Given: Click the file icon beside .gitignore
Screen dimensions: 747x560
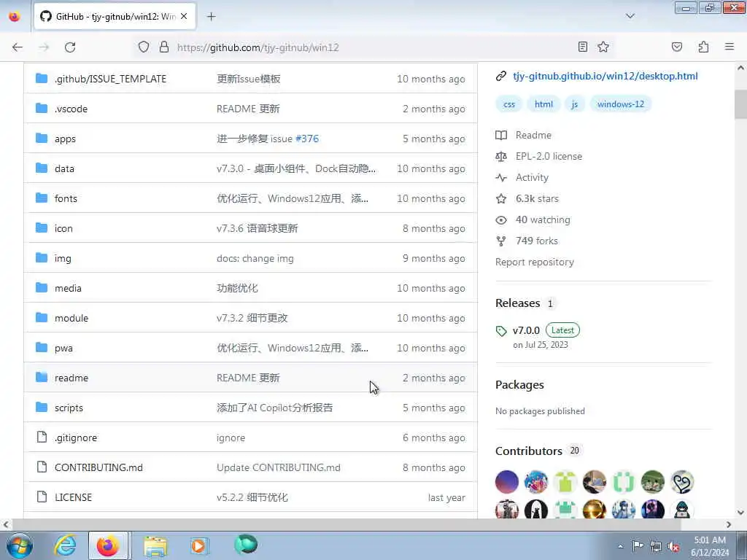Looking at the screenshot, I should 42,437.
